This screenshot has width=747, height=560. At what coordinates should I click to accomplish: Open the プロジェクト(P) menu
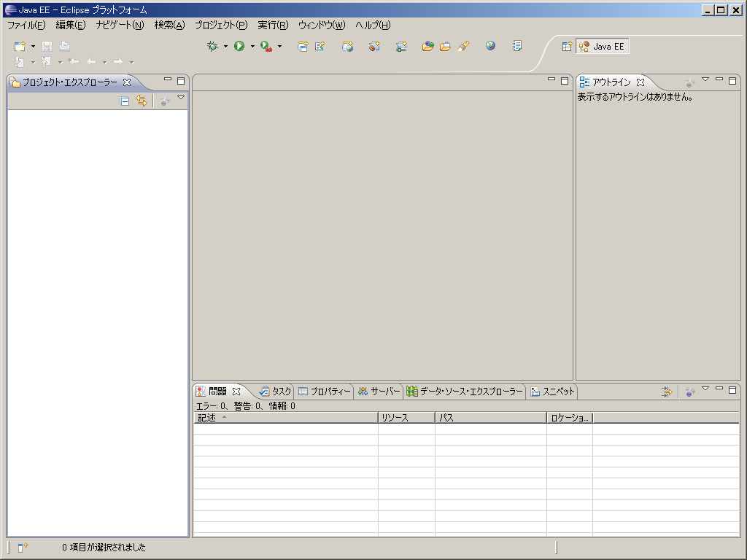(x=221, y=26)
